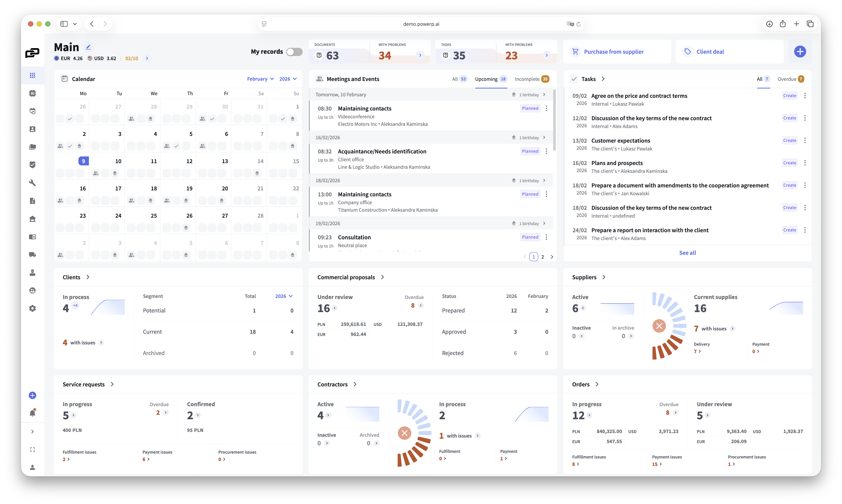Go to page 2 of meetings

[x=542, y=257]
